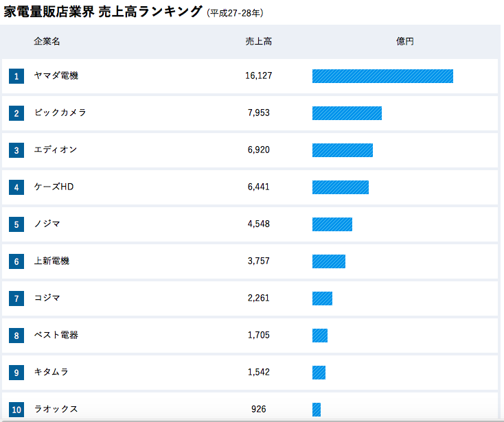504x422 pixels.
Task: Select company name エディオン
Action: pyautogui.click(x=56, y=150)
